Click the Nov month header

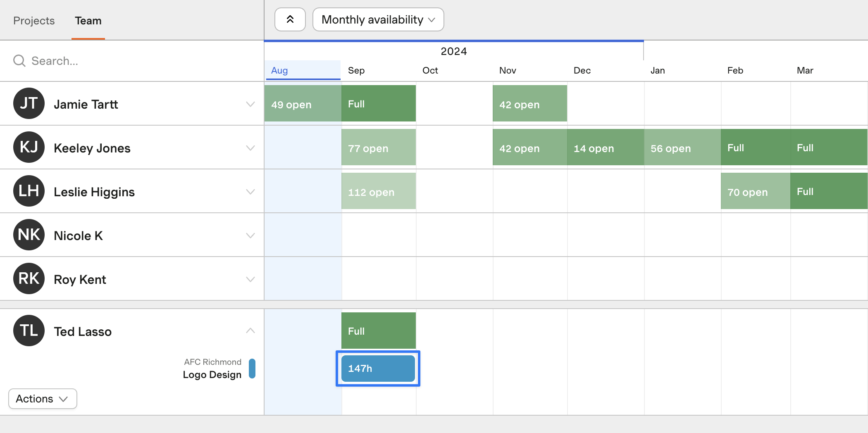click(508, 70)
